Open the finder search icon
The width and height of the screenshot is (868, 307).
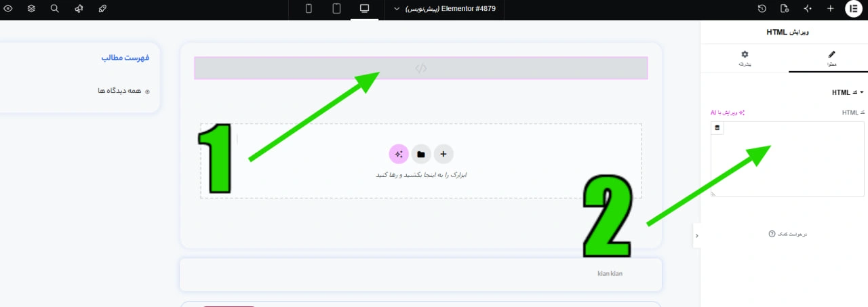(55, 9)
